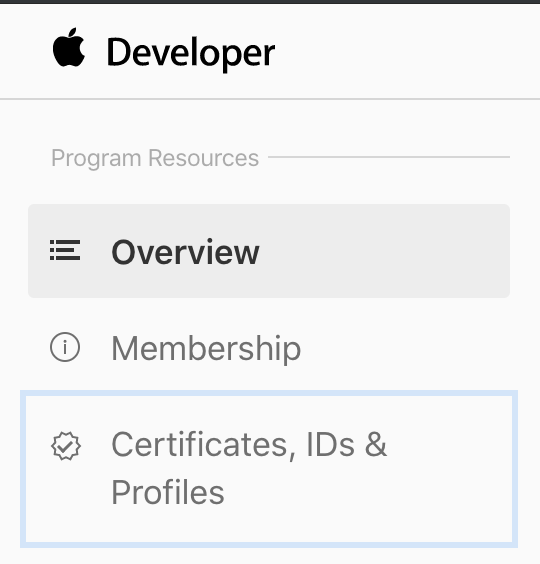Screen dimensions: 540x564
Task: Tap the circled i beside Membership
Action: (x=65, y=347)
